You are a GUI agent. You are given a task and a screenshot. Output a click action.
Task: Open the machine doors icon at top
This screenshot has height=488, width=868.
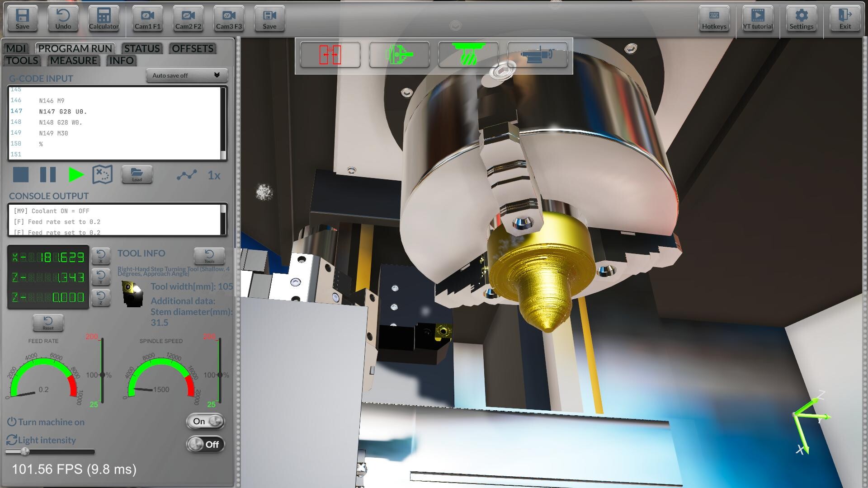[x=330, y=55]
